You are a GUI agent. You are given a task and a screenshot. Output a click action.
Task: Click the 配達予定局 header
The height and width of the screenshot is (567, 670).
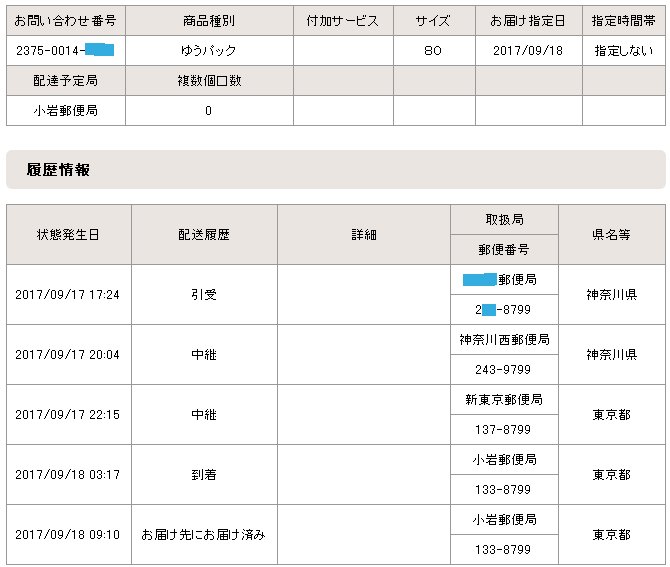pos(66,80)
